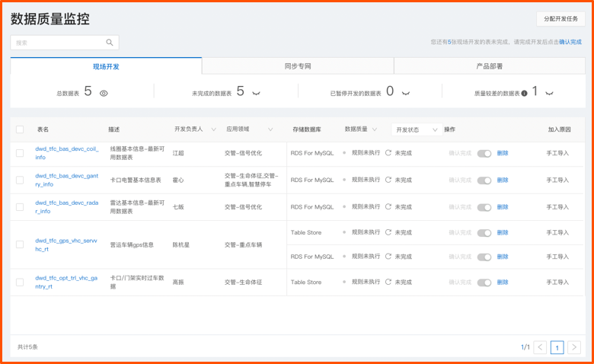
Task: Click info icon beside 质量较差的数据表
Action: point(524,93)
